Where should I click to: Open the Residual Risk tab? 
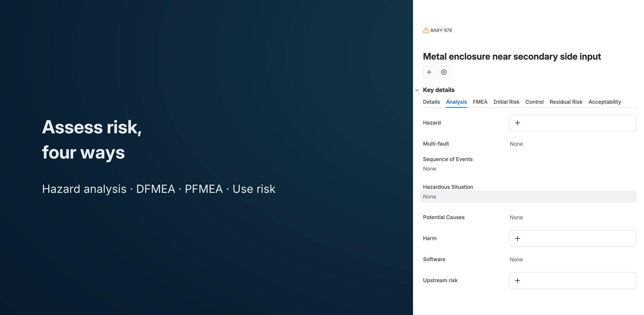point(566,102)
